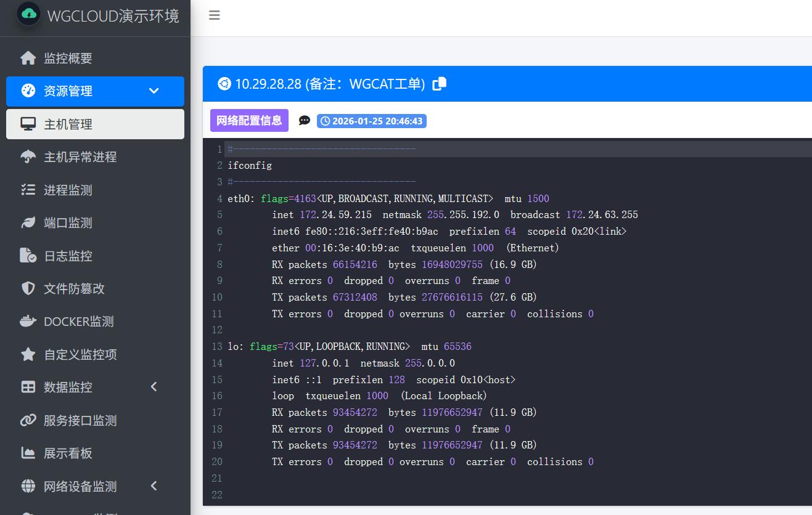Select the 主机异常进程 cloud-upload icon
This screenshot has width=812, height=515.
[28, 156]
